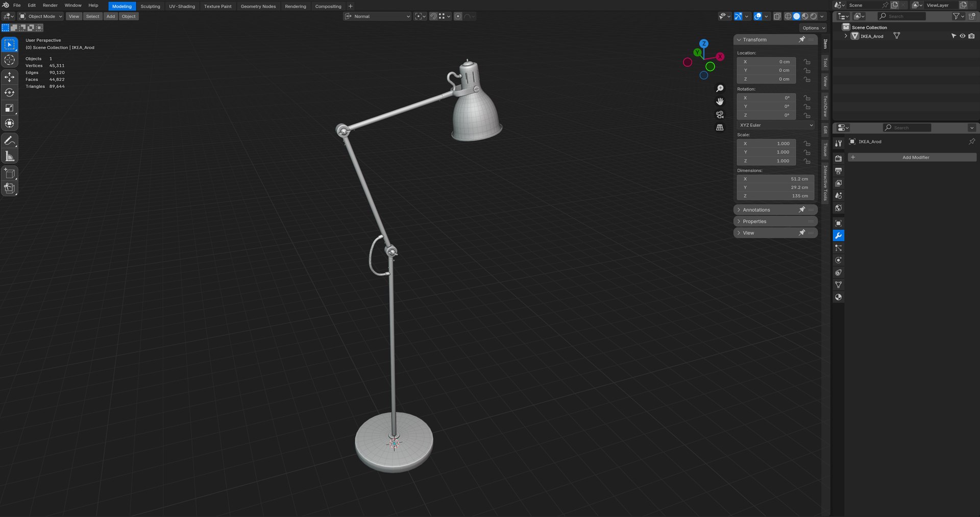Open the Render menu
980x517 pixels.
[x=50, y=5]
